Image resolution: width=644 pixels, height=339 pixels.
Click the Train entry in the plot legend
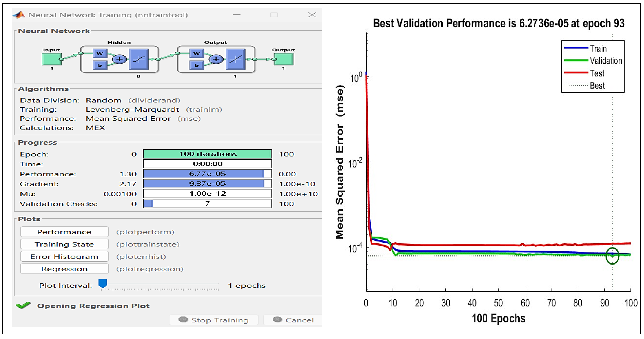(598, 48)
